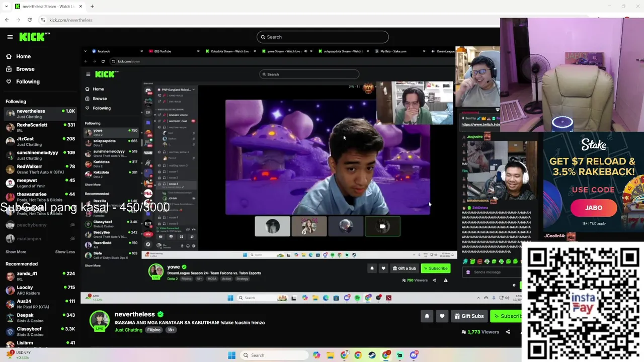Open theavamariee channel in sidebar
This screenshot has height=362, width=644.
[x=40, y=197]
